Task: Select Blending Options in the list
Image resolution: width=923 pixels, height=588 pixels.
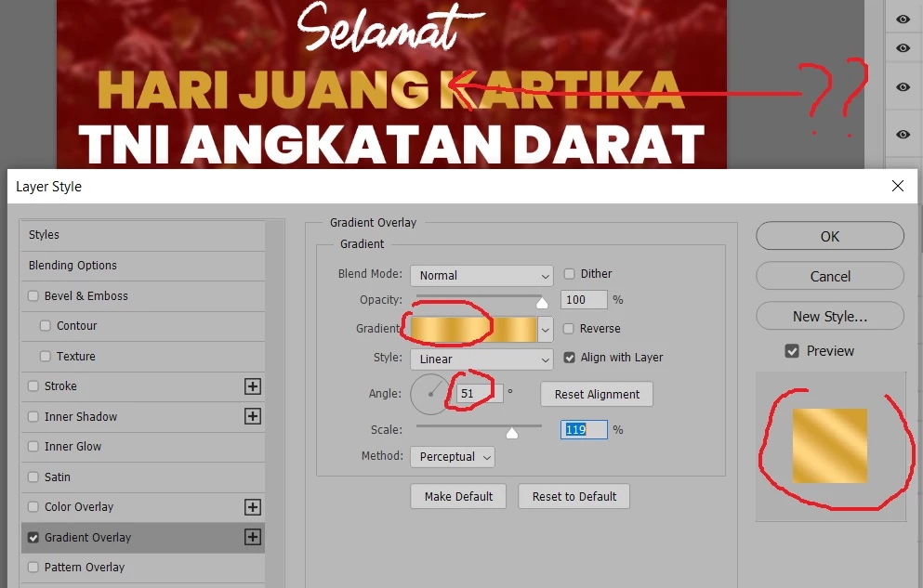Action: [x=143, y=265]
